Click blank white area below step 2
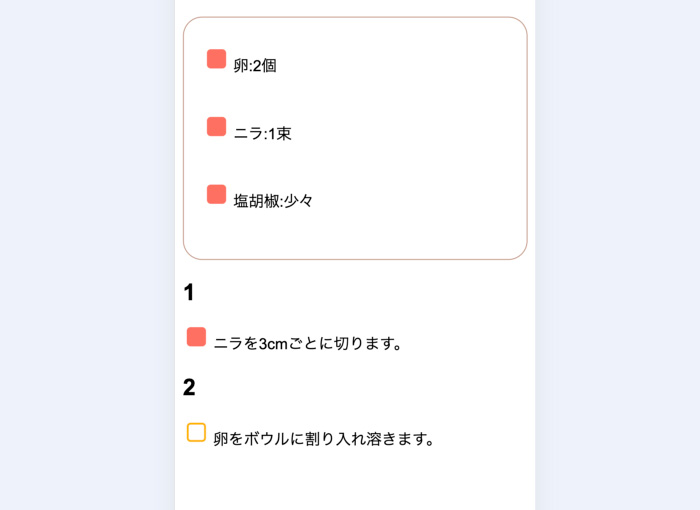700x510 pixels. pos(355,485)
